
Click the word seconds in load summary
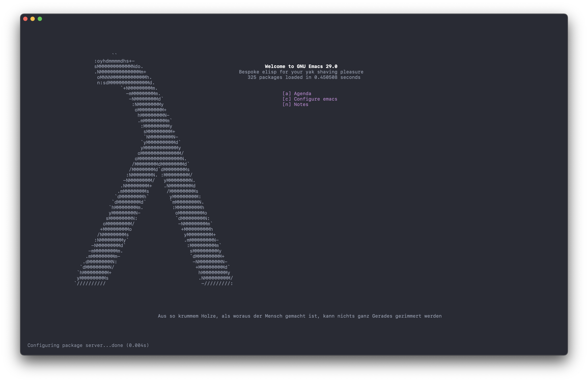(x=350, y=77)
